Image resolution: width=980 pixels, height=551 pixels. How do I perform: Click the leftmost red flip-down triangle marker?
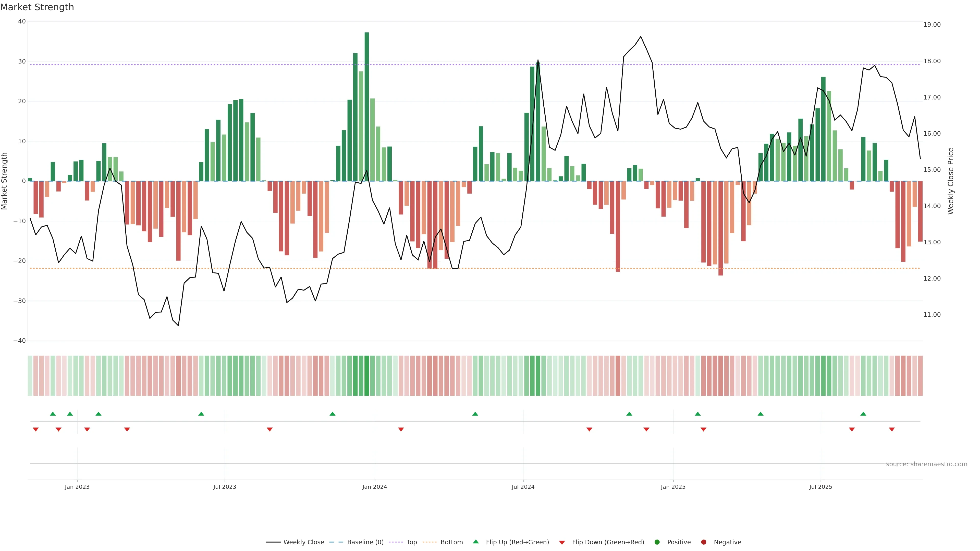tap(36, 429)
